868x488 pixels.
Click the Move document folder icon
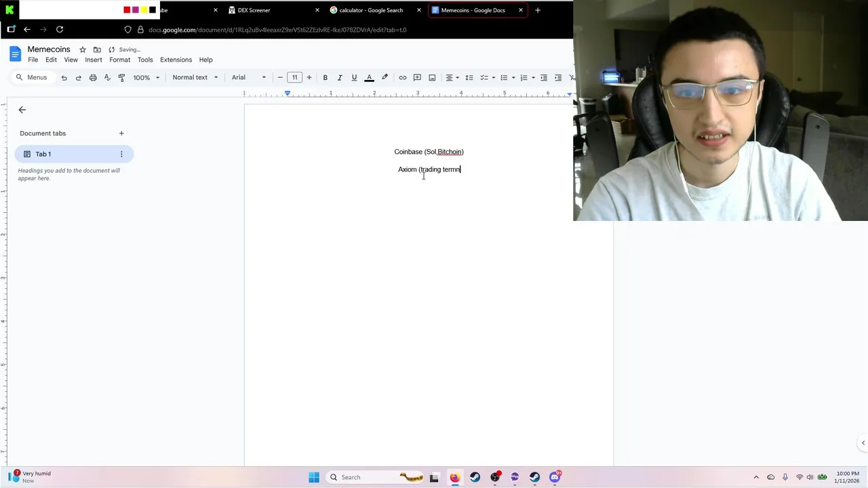(x=97, y=49)
